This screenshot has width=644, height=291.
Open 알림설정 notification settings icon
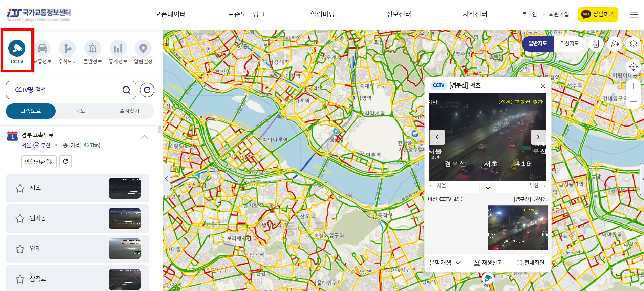(x=143, y=52)
